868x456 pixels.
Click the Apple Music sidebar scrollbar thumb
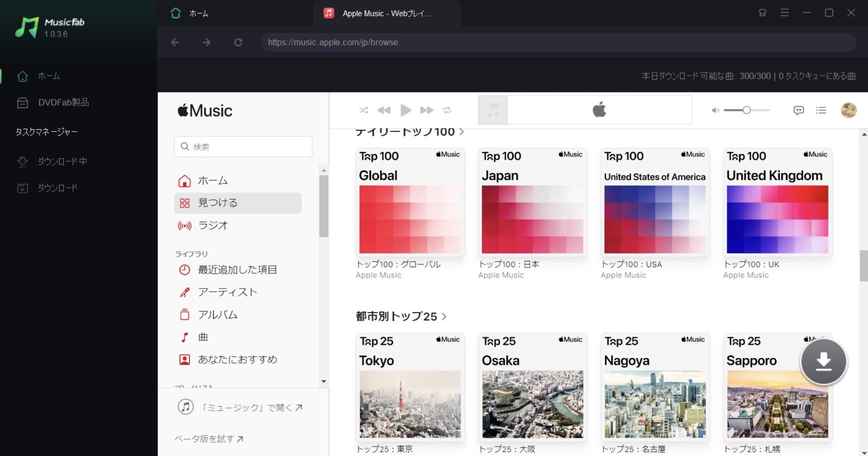click(x=323, y=206)
